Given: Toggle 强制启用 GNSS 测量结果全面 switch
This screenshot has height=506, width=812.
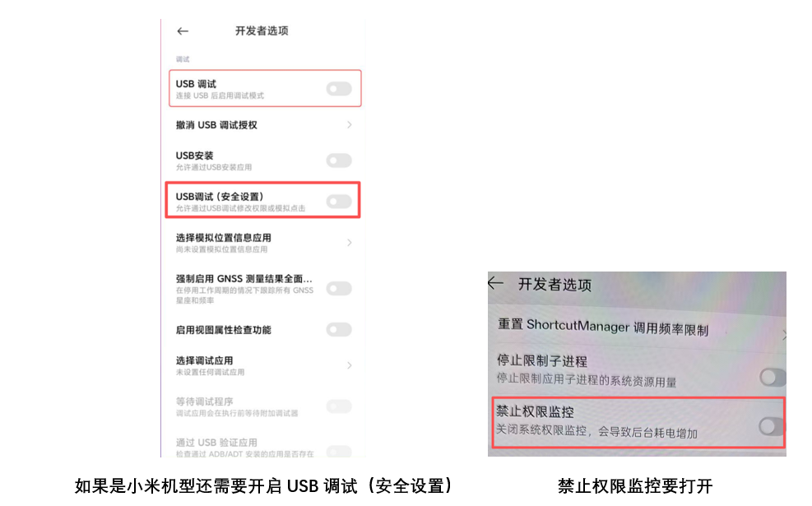Looking at the screenshot, I should tap(339, 289).
